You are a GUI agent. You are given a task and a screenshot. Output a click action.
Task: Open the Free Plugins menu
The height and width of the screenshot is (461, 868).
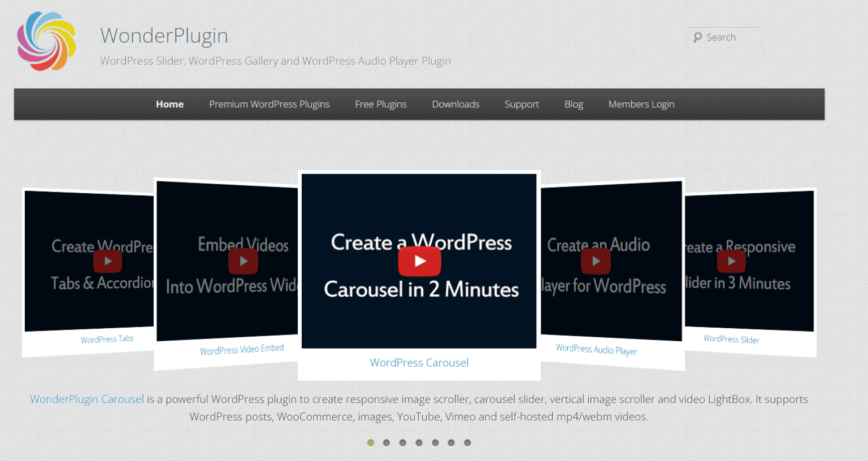(380, 104)
